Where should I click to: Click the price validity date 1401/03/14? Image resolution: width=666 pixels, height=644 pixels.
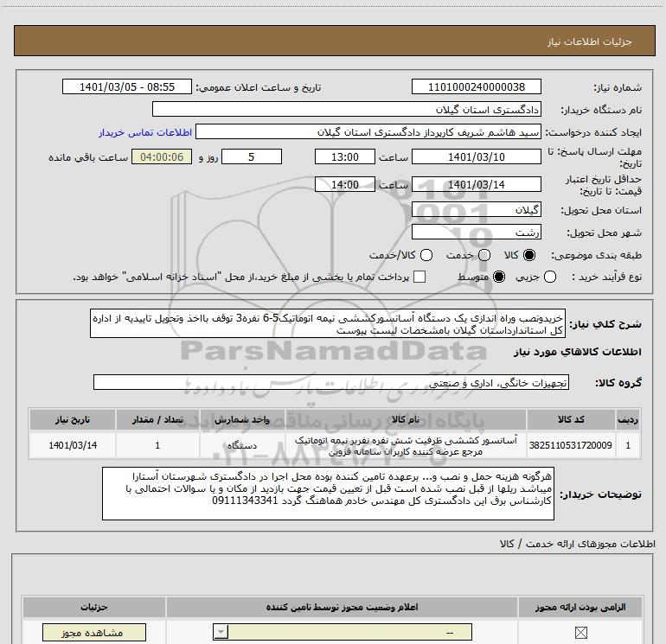coord(476,184)
